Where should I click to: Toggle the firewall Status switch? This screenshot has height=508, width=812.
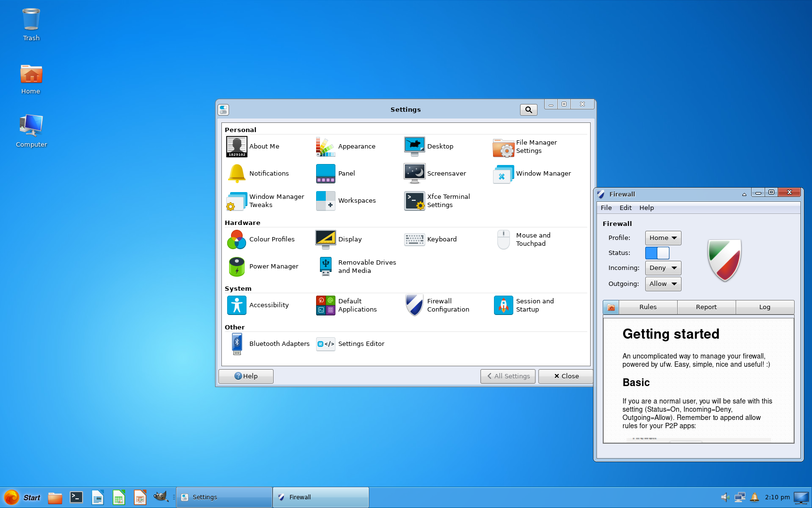click(x=657, y=253)
